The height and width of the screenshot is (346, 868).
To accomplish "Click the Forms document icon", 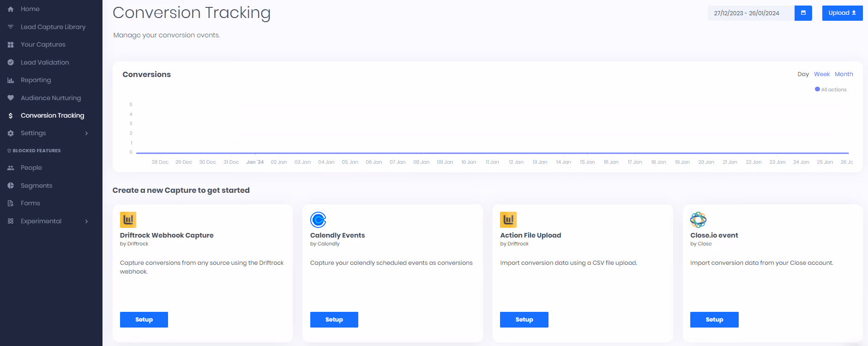I will pos(11,203).
